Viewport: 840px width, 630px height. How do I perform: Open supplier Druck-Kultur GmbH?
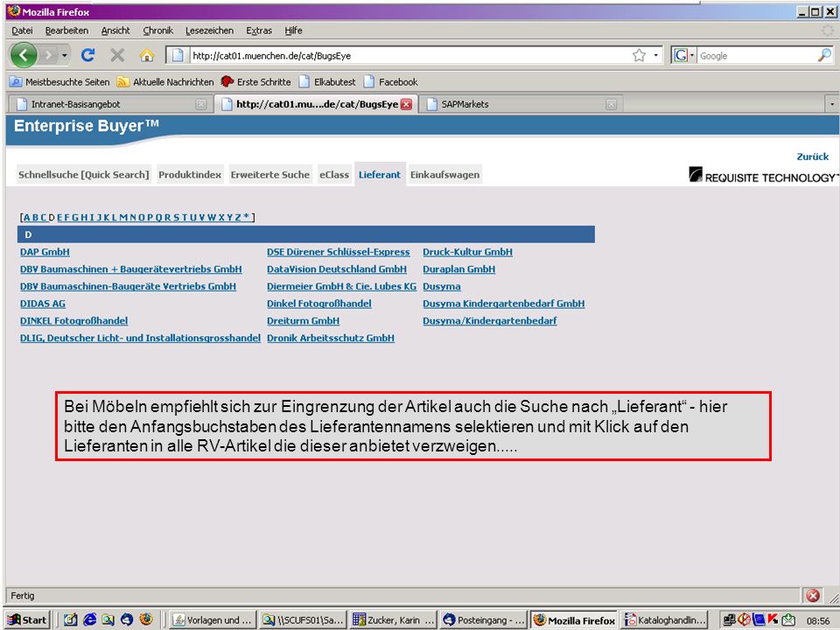click(467, 252)
